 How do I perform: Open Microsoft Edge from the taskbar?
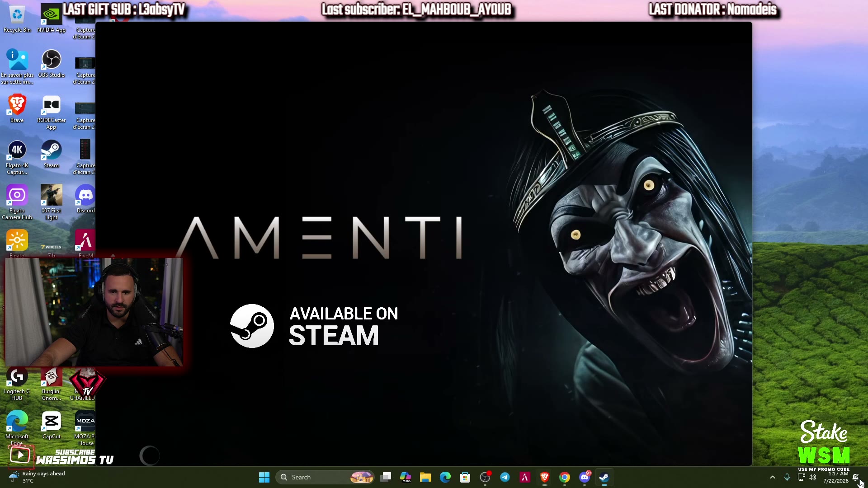(x=445, y=477)
